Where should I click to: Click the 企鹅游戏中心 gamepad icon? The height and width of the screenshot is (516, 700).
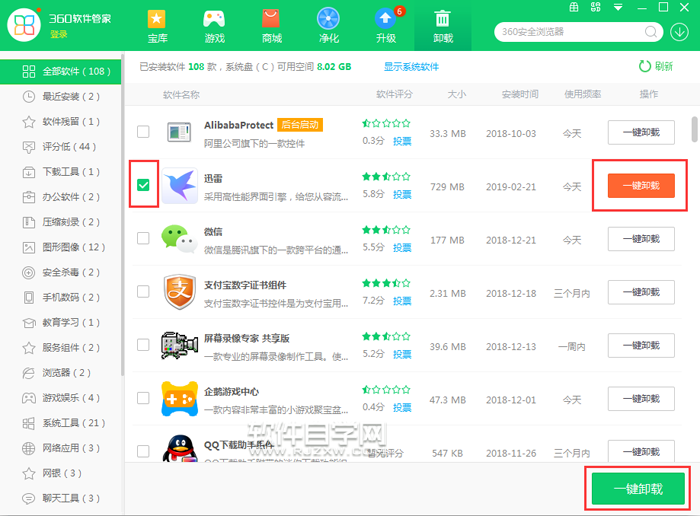[x=179, y=399]
